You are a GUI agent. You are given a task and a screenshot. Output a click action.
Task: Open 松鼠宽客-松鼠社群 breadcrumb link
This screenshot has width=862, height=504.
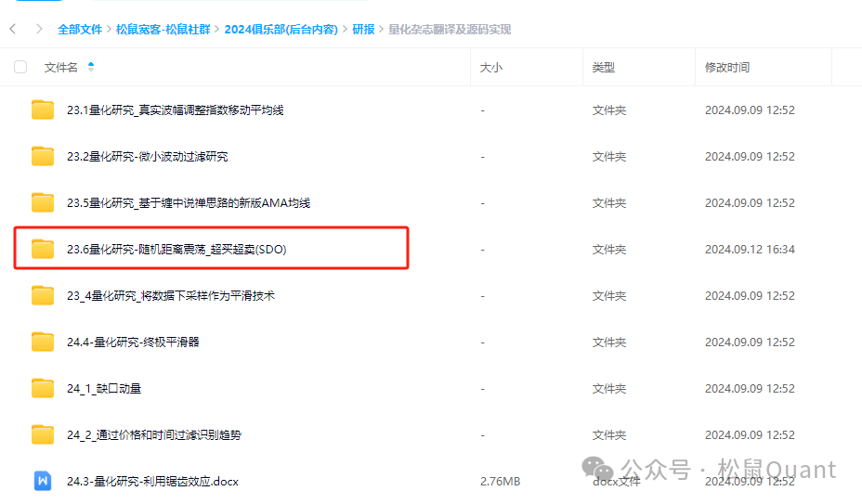click(163, 29)
